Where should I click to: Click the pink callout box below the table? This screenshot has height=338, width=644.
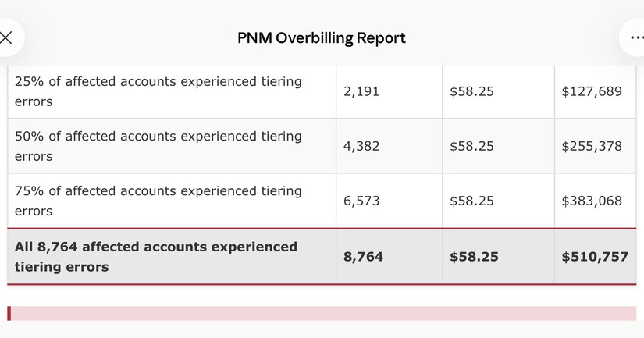pos(322,313)
